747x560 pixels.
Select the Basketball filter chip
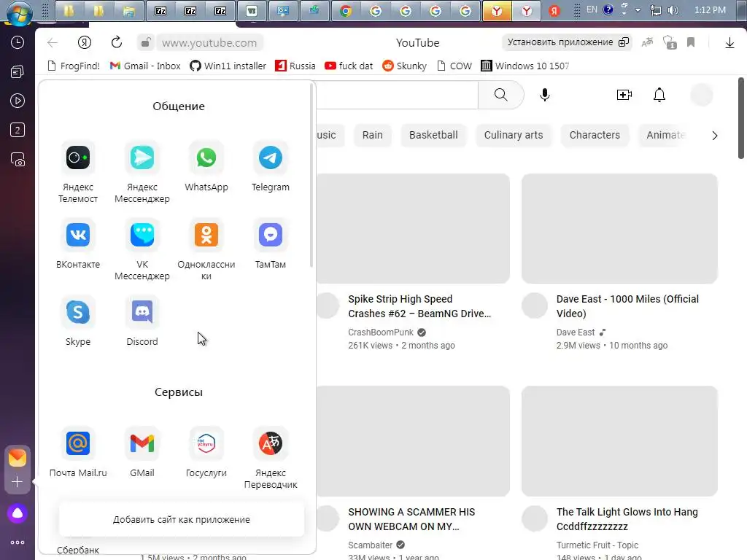[x=433, y=135]
